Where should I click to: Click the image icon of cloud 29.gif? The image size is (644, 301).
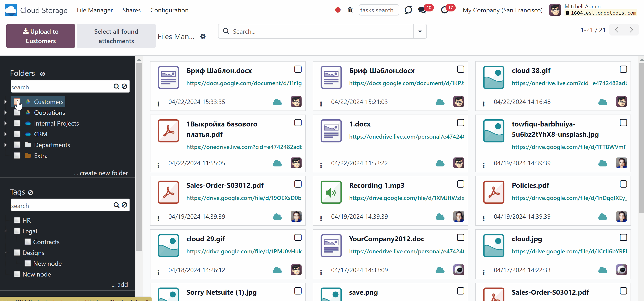click(x=168, y=246)
